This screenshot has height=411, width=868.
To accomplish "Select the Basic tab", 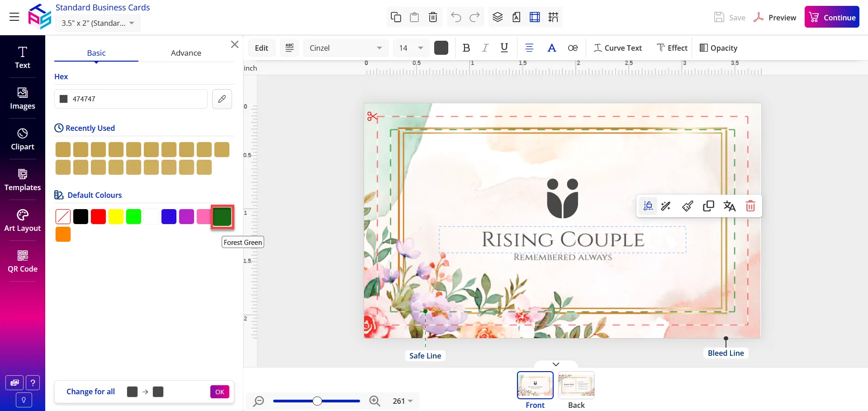I will [x=96, y=53].
